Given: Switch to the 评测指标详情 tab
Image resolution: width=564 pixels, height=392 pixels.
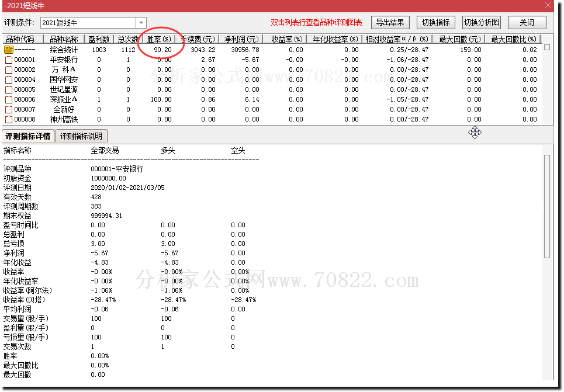Looking at the screenshot, I should [x=28, y=136].
